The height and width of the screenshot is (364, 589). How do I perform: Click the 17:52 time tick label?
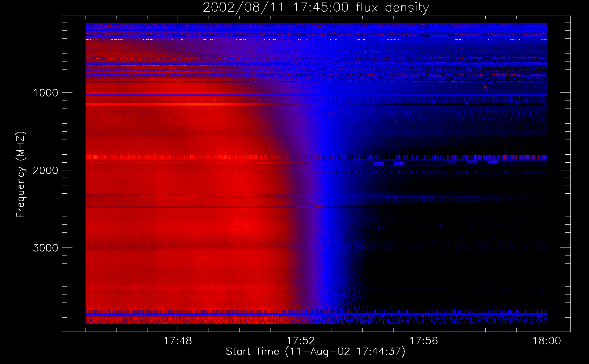point(301,341)
